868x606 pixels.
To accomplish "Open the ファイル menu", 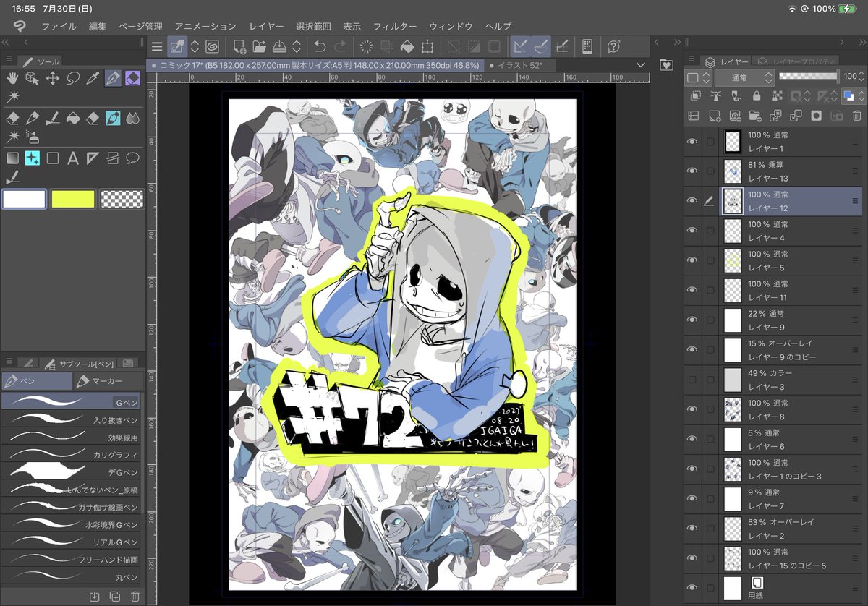I will 59,26.
